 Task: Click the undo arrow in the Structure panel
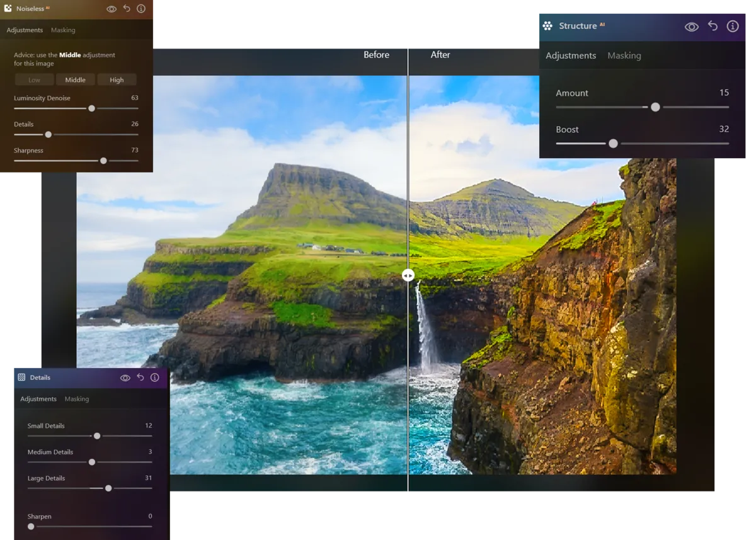(x=713, y=26)
